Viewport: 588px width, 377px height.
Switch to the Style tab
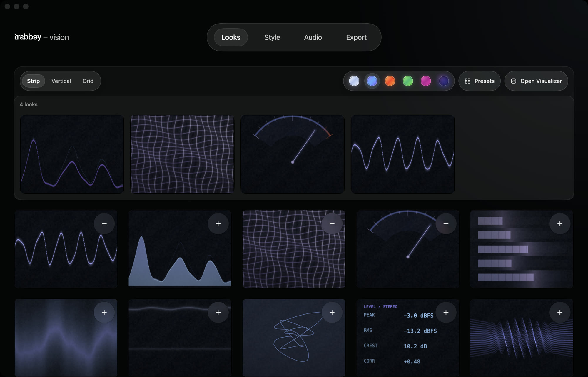click(x=272, y=37)
